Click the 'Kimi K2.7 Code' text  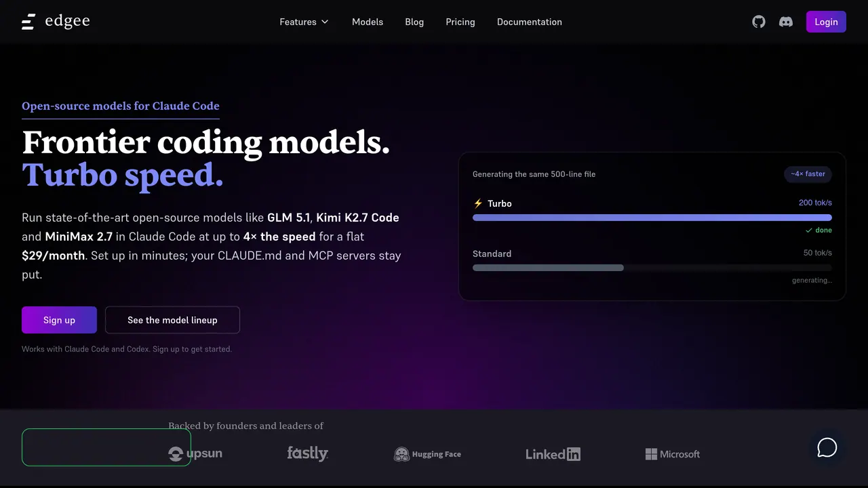(357, 218)
